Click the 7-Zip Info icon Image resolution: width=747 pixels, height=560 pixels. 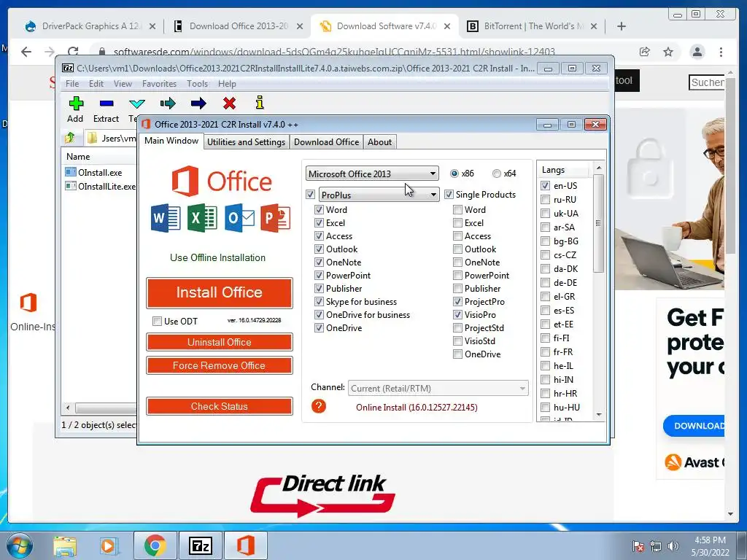(259, 103)
